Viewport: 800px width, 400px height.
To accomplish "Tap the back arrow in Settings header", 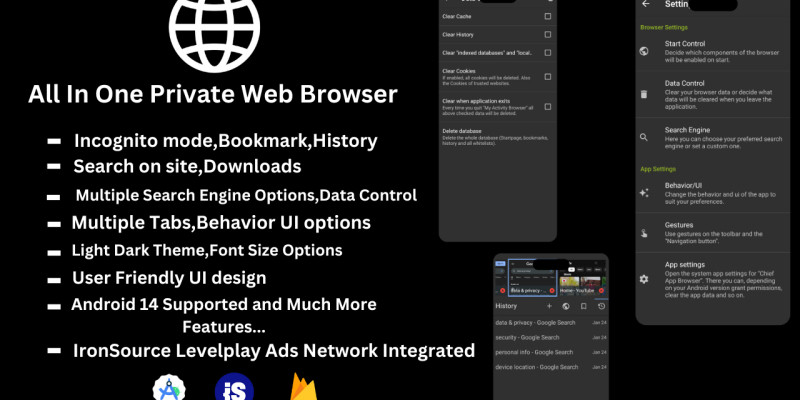I will pos(646,4).
